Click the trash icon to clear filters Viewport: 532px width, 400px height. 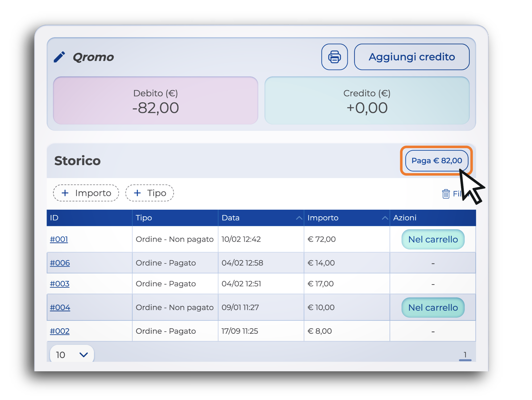(x=446, y=194)
